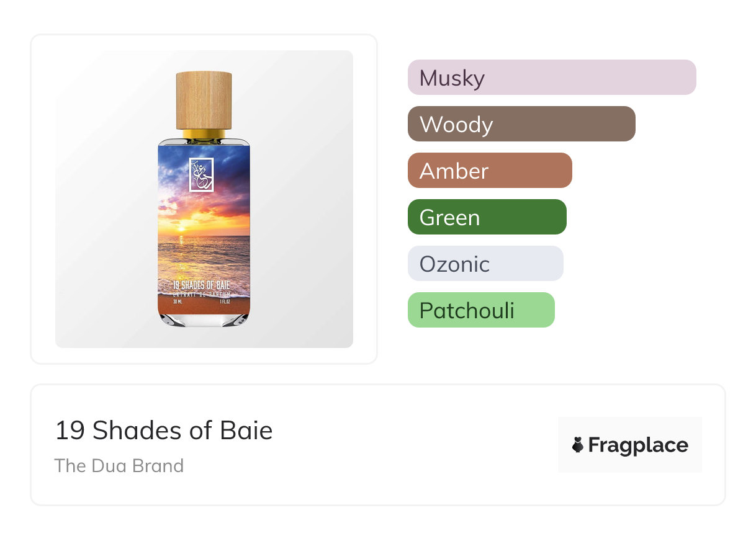Click the wooden cap of the bottle

(204, 100)
